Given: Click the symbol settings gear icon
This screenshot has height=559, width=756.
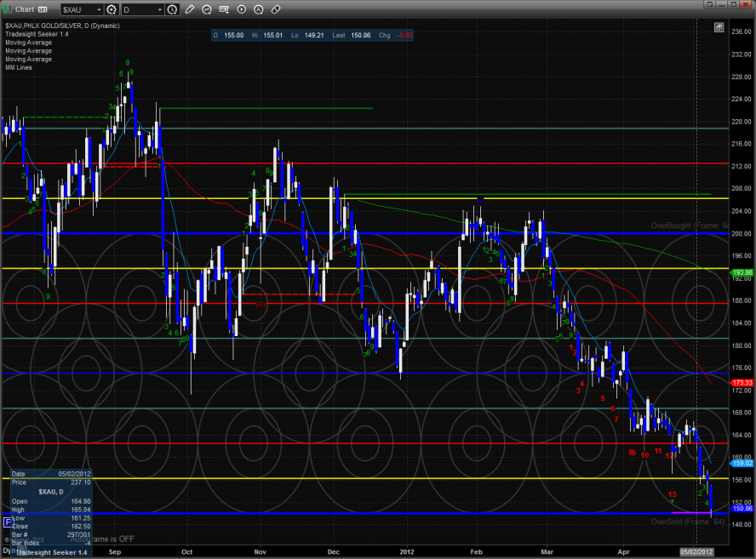Looking at the screenshot, I should click(111, 9).
